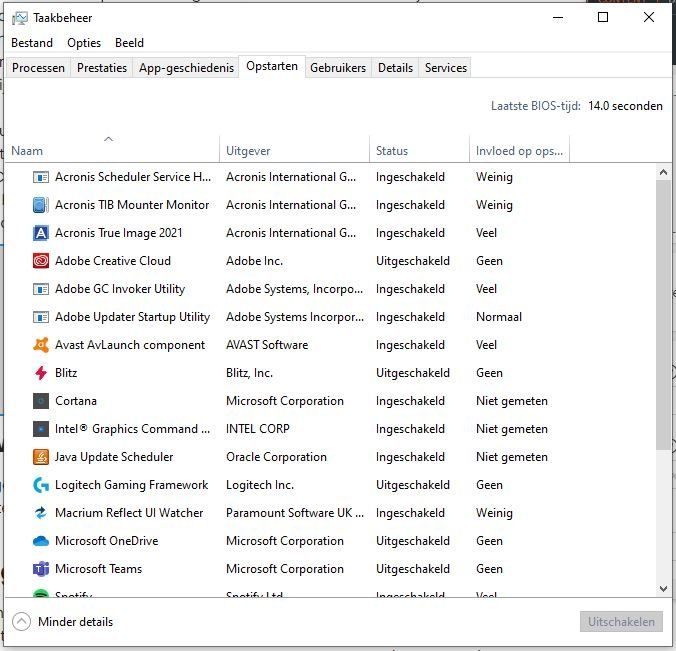The image size is (676, 651).
Task: Select the Blitz startup entry name
Action: pos(66,373)
